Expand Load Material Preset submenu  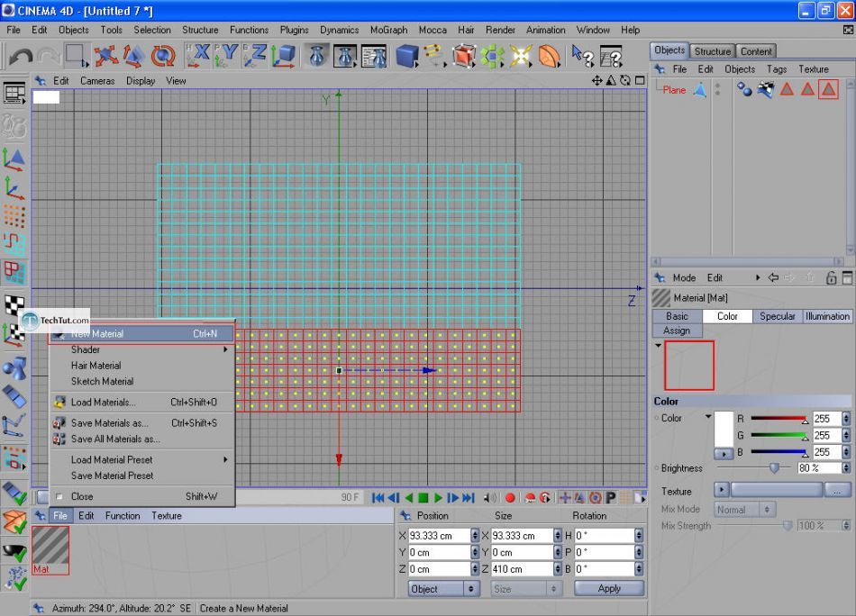click(225, 459)
